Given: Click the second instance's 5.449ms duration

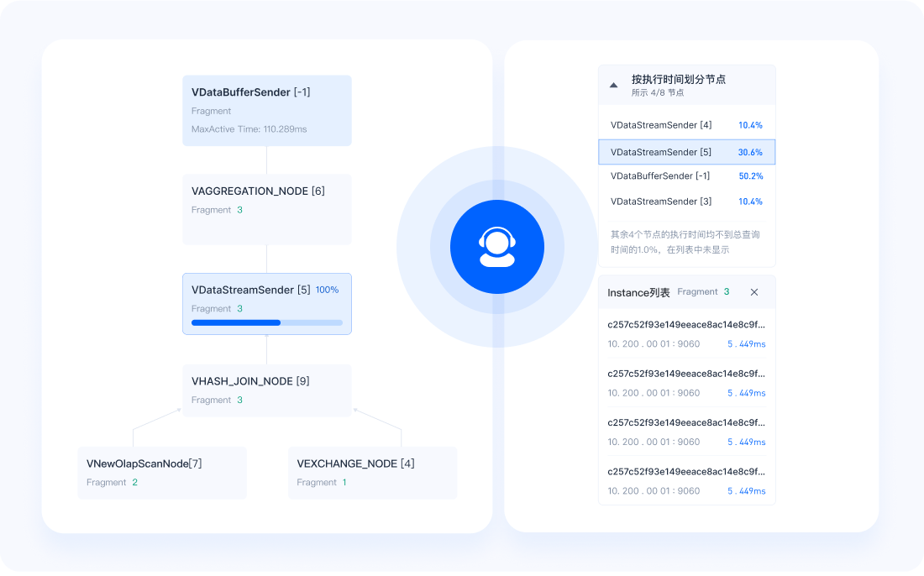Looking at the screenshot, I should point(746,393).
